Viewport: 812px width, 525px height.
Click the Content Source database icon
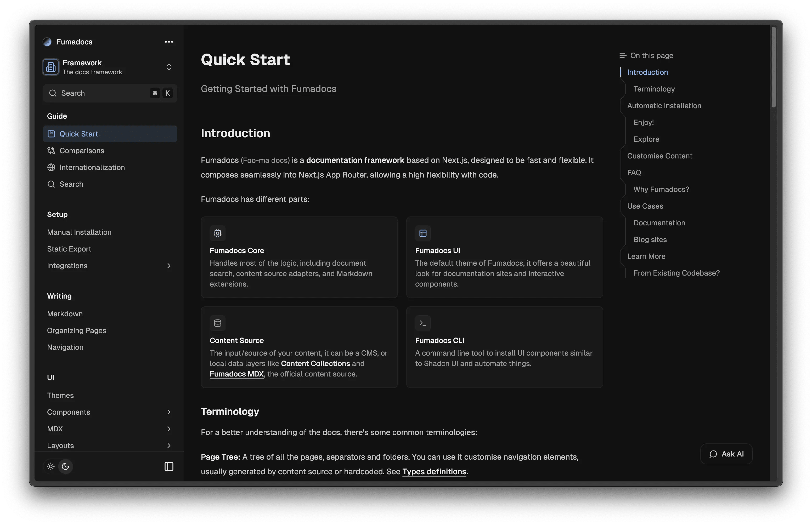pyautogui.click(x=218, y=323)
